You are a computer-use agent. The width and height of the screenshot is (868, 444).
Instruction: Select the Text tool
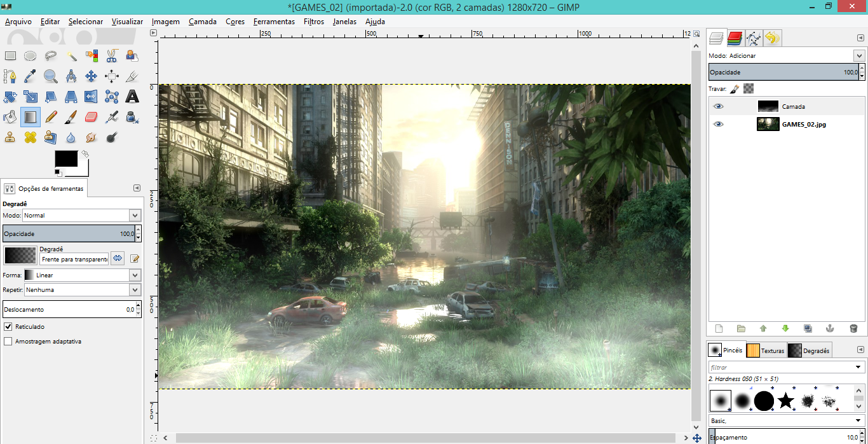pyautogui.click(x=132, y=97)
